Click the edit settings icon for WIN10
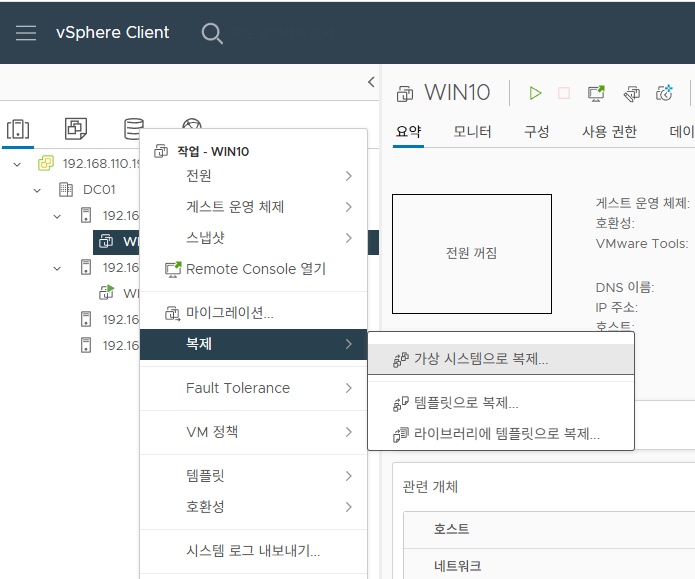695x579 pixels. pos(632,94)
